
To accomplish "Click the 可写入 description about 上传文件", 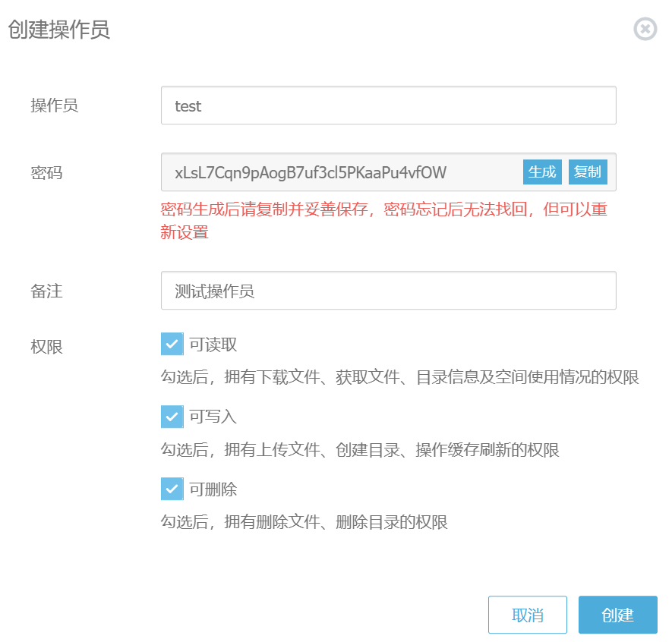I will point(360,450).
